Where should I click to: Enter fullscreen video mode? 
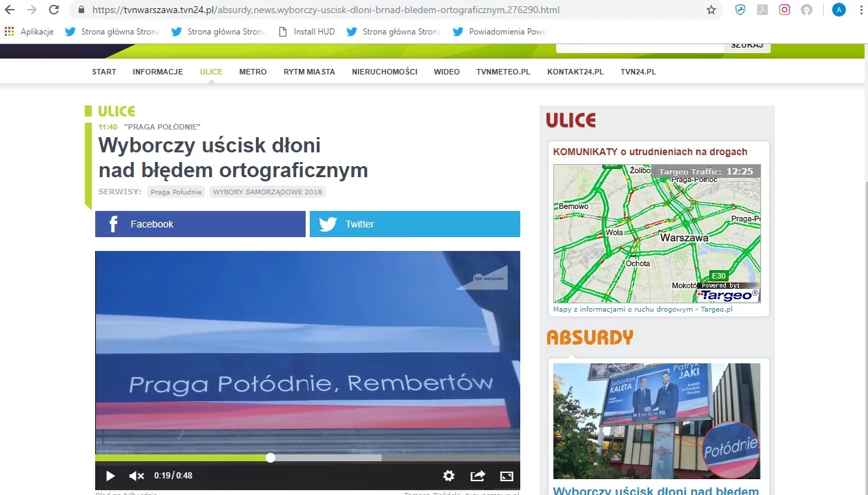point(506,476)
